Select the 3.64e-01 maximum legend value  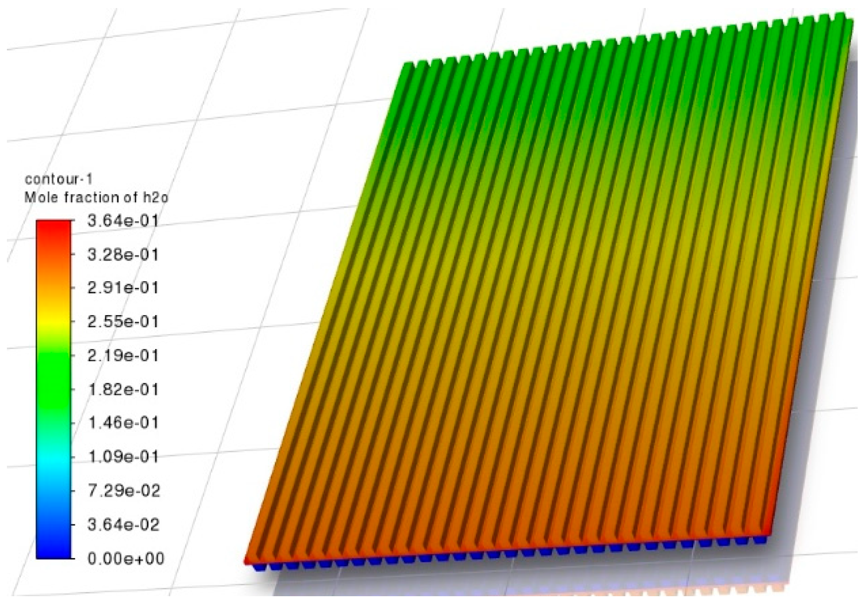pyautogui.click(x=122, y=221)
